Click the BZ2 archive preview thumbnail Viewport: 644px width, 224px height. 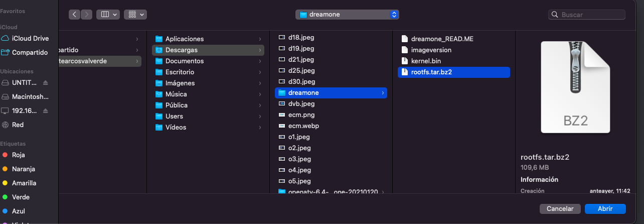(575, 87)
